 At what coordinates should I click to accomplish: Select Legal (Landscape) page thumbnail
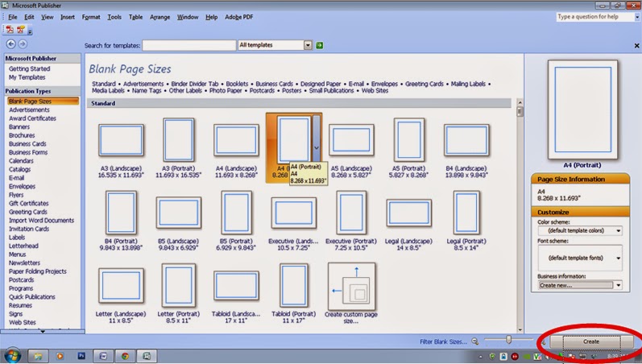point(409,213)
